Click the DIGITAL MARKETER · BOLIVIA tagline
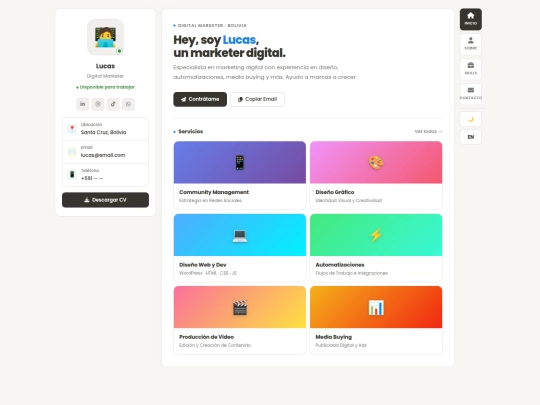Image resolution: width=540 pixels, height=405 pixels. click(x=212, y=25)
